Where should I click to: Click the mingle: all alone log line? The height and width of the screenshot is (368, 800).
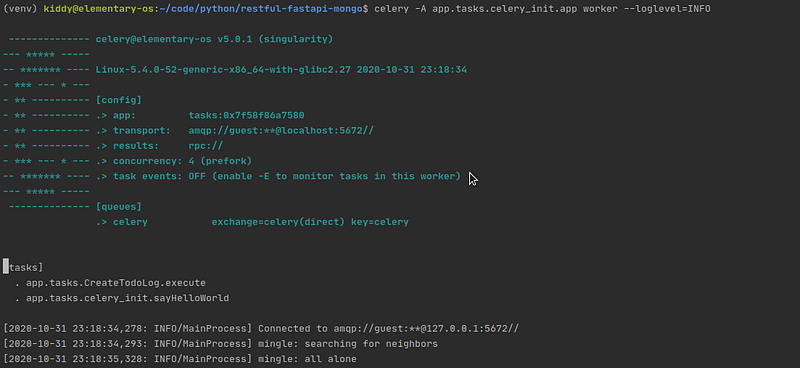point(180,359)
